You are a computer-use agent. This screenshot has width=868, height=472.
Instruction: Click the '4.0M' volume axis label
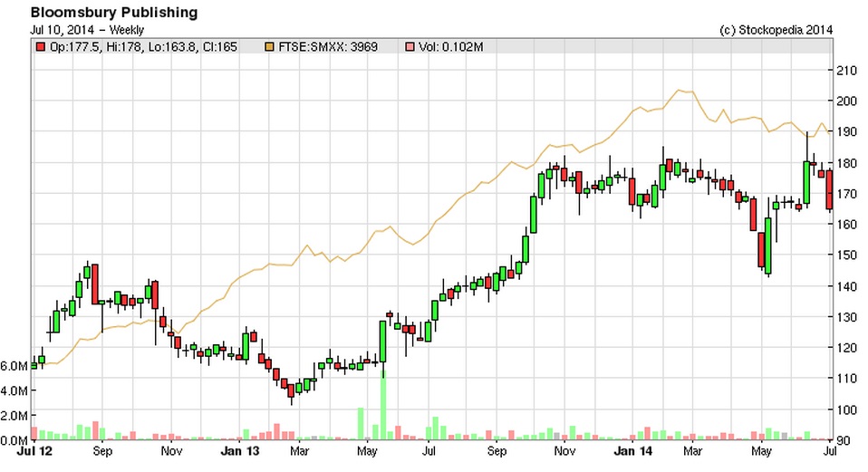pos(14,390)
